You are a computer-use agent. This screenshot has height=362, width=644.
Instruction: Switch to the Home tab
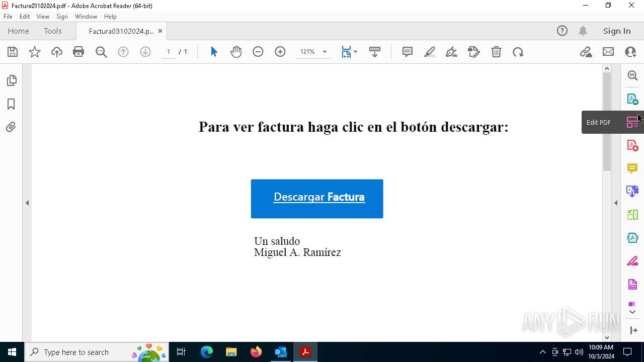click(19, 31)
